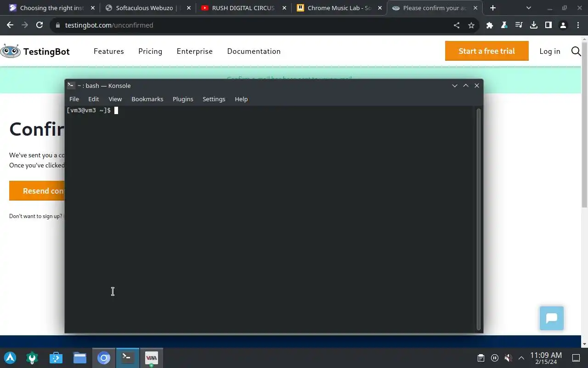
Task: Open Konsole Bookmarks menu
Action: click(147, 99)
